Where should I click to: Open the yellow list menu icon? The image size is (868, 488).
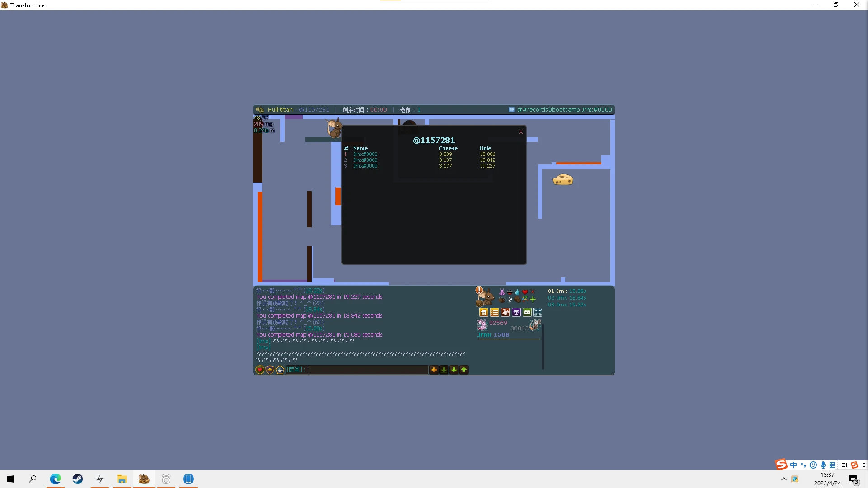click(x=495, y=312)
